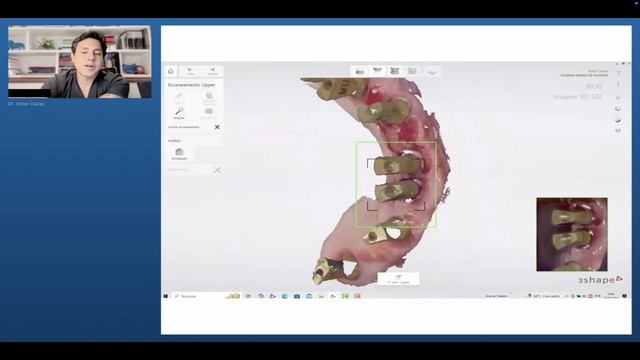Click the 3D images counter text

pyautogui.click(x=577, y=97)
